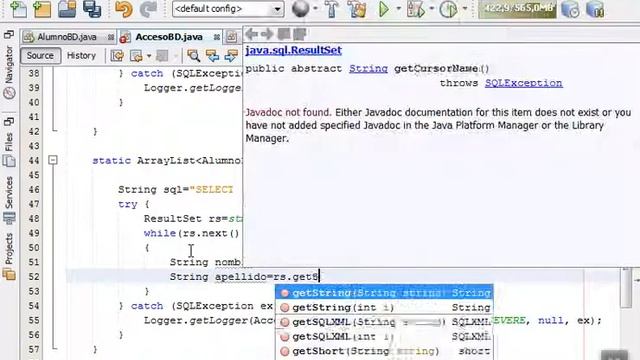Run the project with green play icon
640x360 pixels.
(x=383, y=9)
